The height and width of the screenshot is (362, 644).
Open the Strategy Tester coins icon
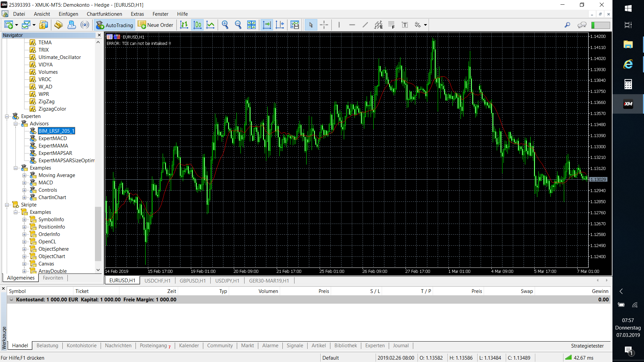[x=58, y=25]
